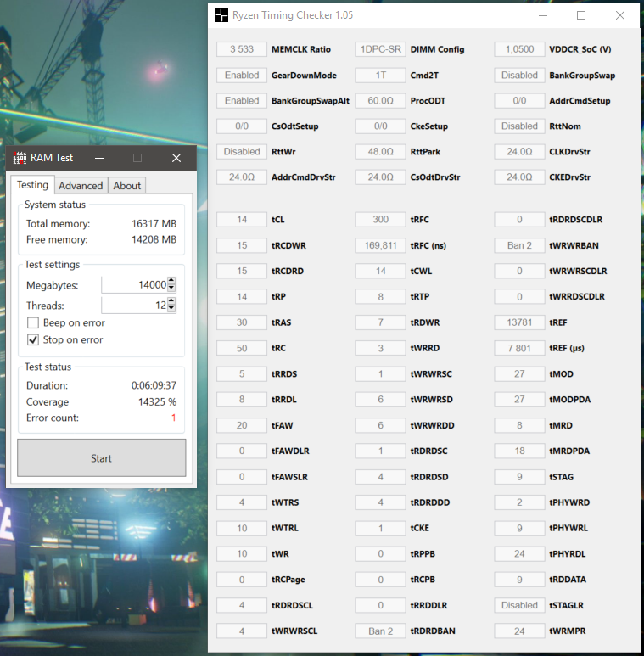Click the tCL value box
Viewport: 644px width, 656px height.
click(x=242, y=220)
